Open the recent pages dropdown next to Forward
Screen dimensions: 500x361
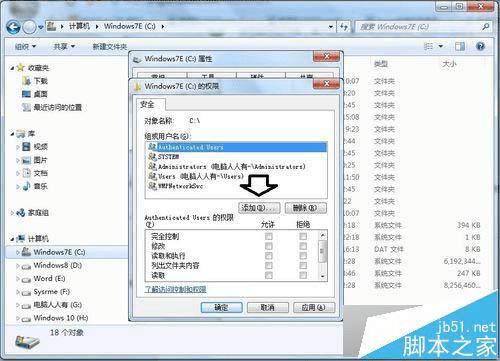point(41,27)
